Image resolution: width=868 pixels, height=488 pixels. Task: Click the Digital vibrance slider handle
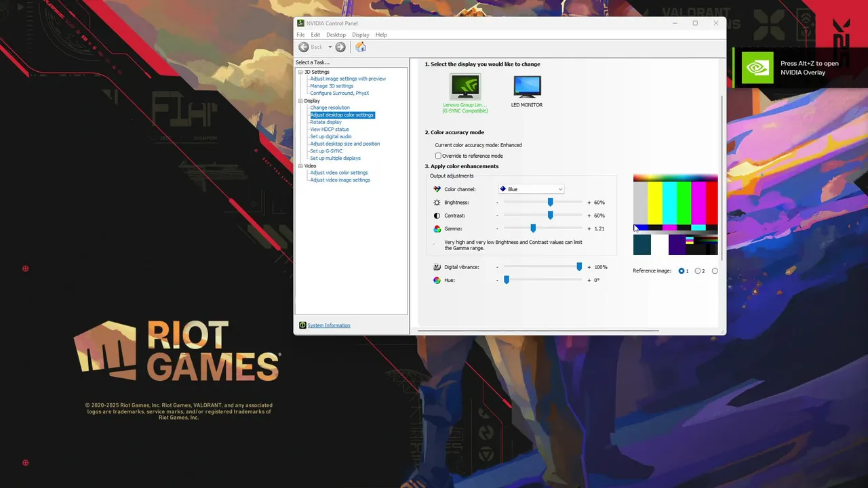(x=579, y=267)
